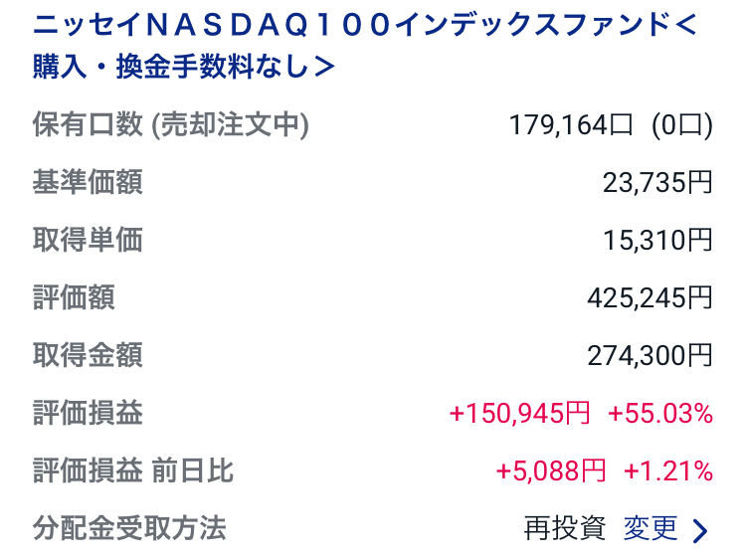
Task: Click the (0口) pending sell order value
Action: tap(682, 125)
